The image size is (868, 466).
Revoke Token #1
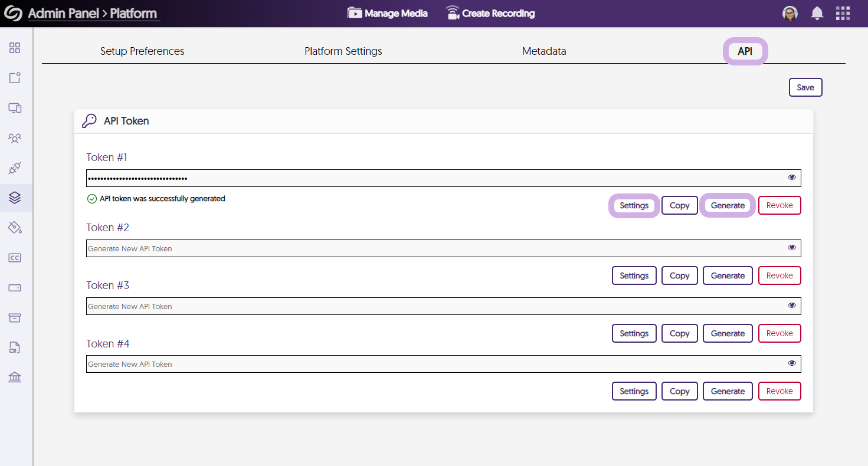pyautogui.click(x=779, y=205)
